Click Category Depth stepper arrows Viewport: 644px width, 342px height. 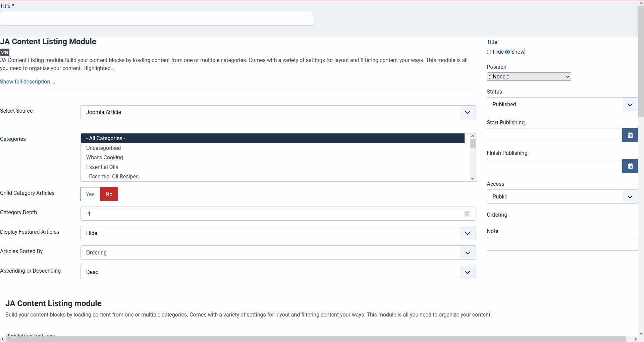pos(467,214)
